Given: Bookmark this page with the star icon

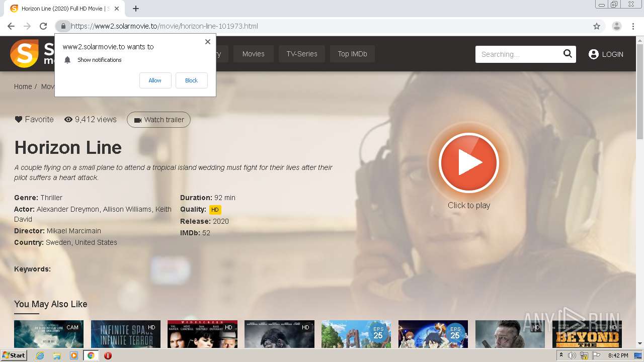Looking at the screenshot, I should coord(597,26).
